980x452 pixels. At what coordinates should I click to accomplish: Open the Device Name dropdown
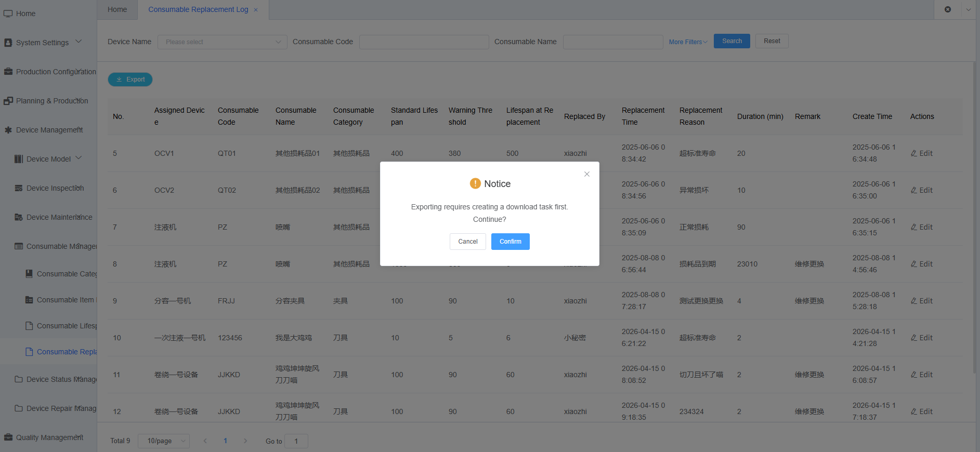click(x=222, y=42)
